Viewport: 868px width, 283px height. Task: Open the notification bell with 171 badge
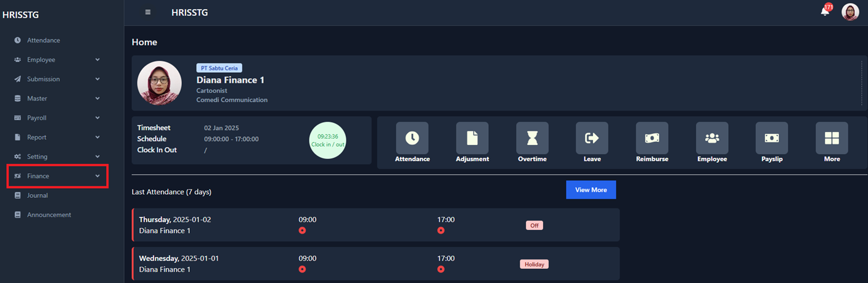(825, 10)
